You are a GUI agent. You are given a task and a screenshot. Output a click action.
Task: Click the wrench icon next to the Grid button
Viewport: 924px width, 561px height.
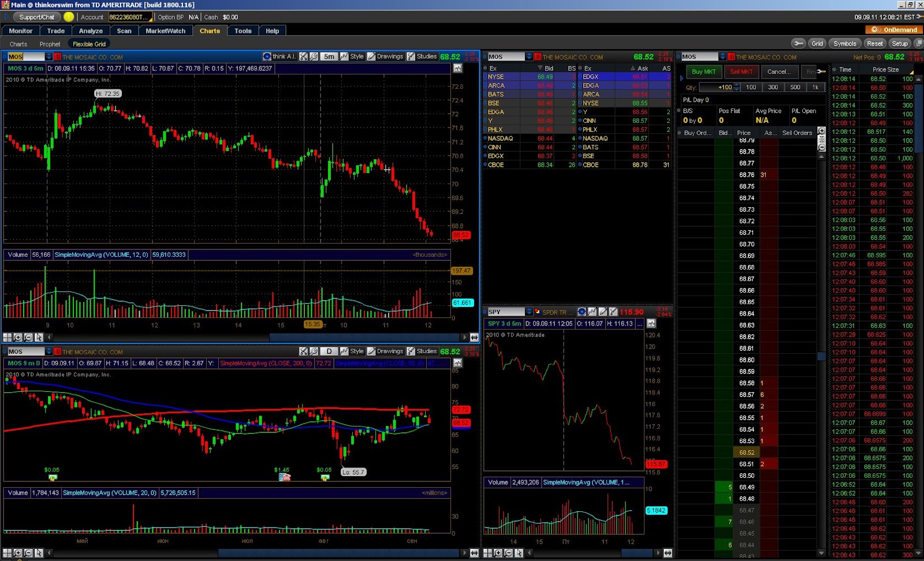(798, 43)
